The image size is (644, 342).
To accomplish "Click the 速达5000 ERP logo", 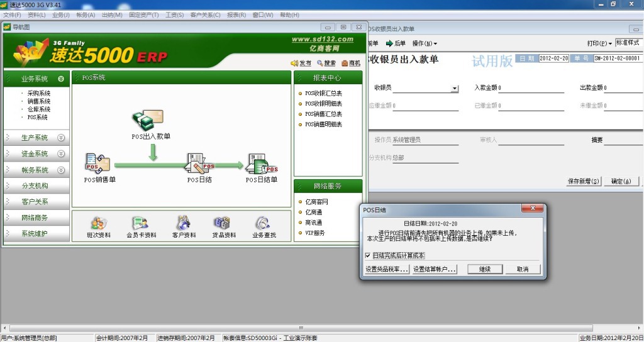I will coord(91,53).
